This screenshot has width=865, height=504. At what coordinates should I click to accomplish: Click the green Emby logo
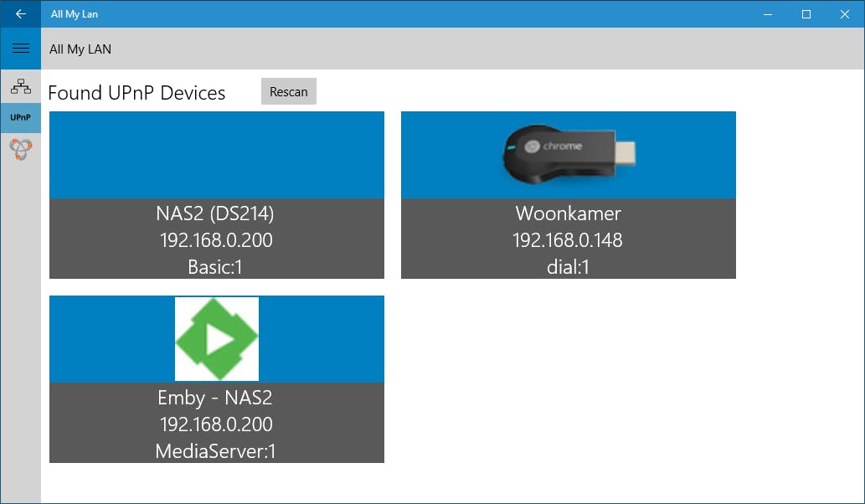click(217, 339)
